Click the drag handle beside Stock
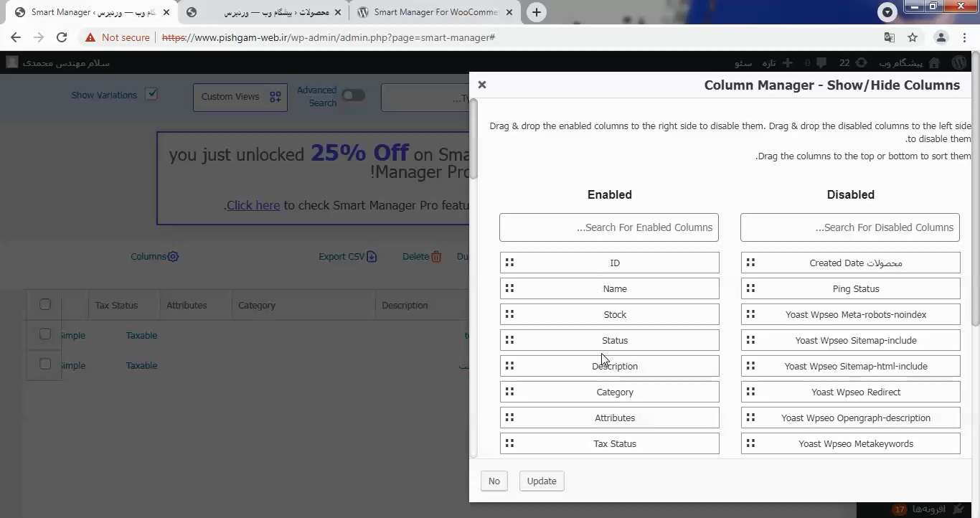 (x=509, y=314)
